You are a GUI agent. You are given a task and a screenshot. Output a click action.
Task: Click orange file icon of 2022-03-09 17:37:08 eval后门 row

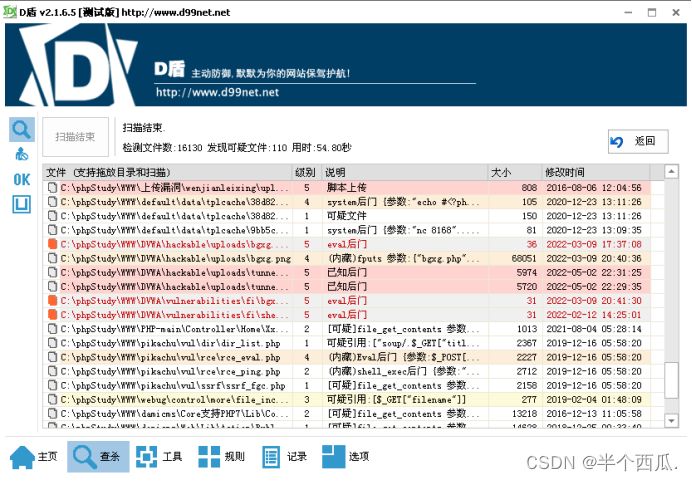pos(53,244)
